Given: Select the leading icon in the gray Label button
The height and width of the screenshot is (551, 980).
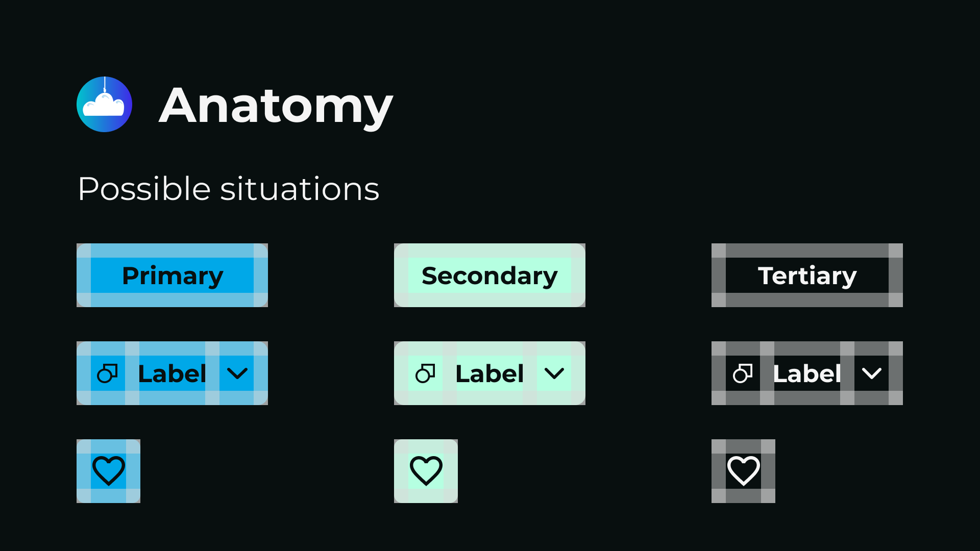Looking at the screenshot, I should pos(743,373).
